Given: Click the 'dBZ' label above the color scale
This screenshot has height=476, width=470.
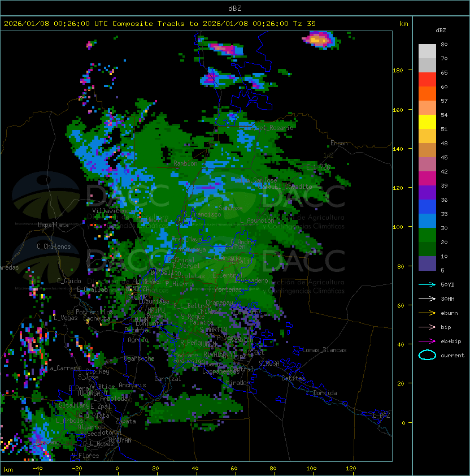Looking at the screenshot, I should [441, 31].
